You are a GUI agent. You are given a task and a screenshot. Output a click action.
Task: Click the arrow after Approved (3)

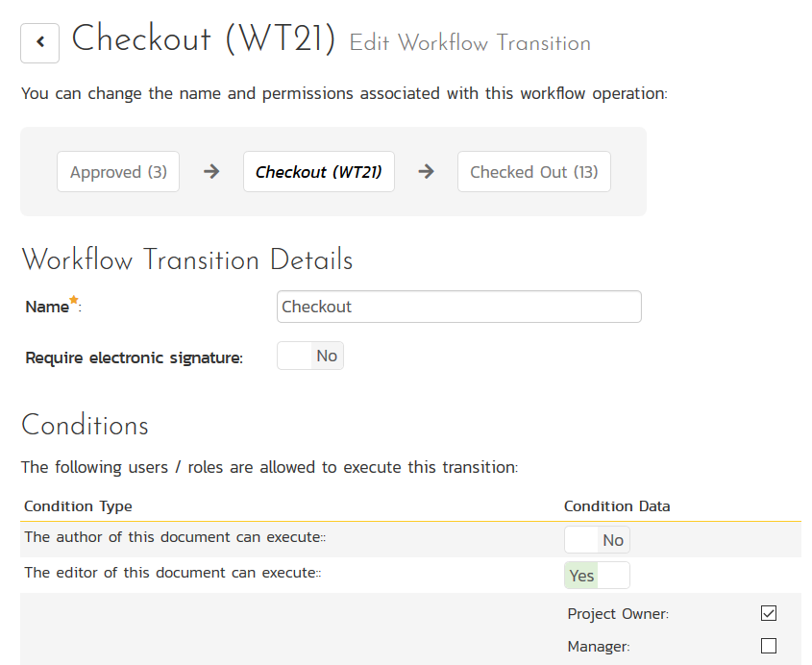(x=211, y=172)
